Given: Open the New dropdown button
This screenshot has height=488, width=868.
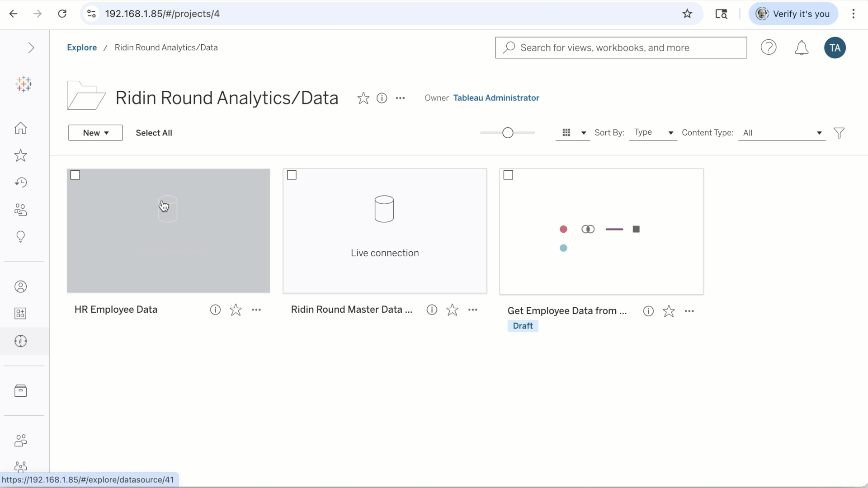Looking at the screenshot, I should coord(95,133).
